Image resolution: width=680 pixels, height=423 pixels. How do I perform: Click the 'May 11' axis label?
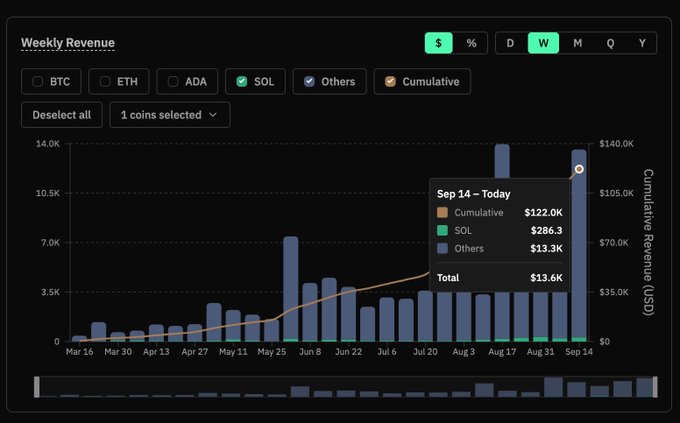[x=233, y=352]
